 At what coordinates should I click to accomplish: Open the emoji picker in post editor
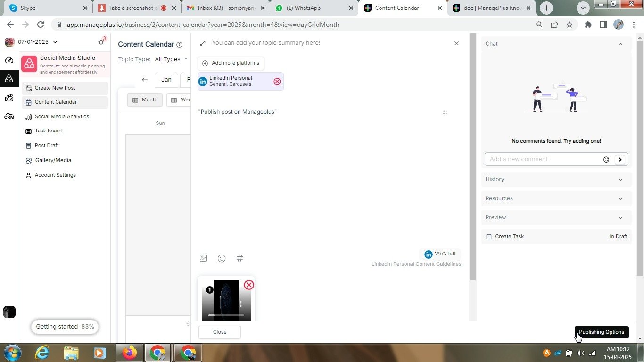222,258
